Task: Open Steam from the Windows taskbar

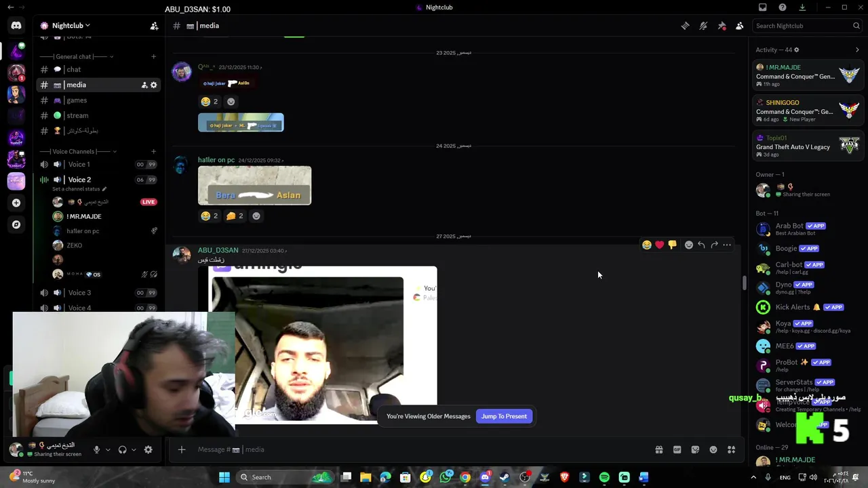Action: [505, 477]
